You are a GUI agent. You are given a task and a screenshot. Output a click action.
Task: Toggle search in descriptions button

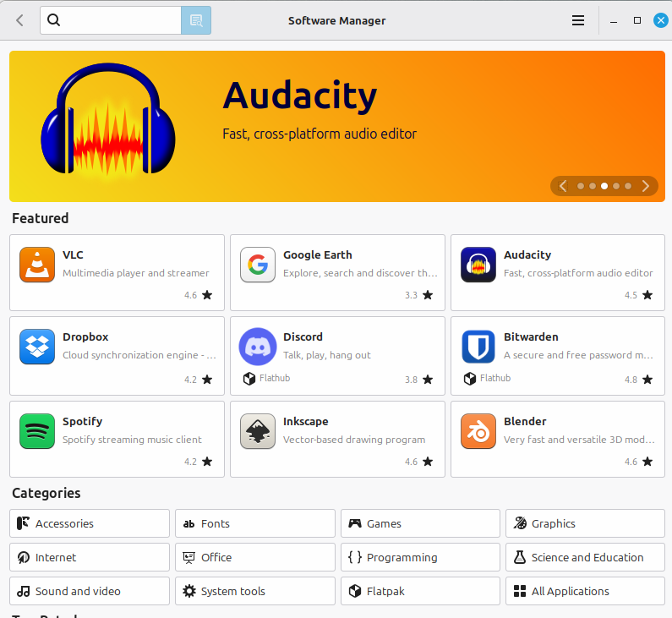click(196, 20)
